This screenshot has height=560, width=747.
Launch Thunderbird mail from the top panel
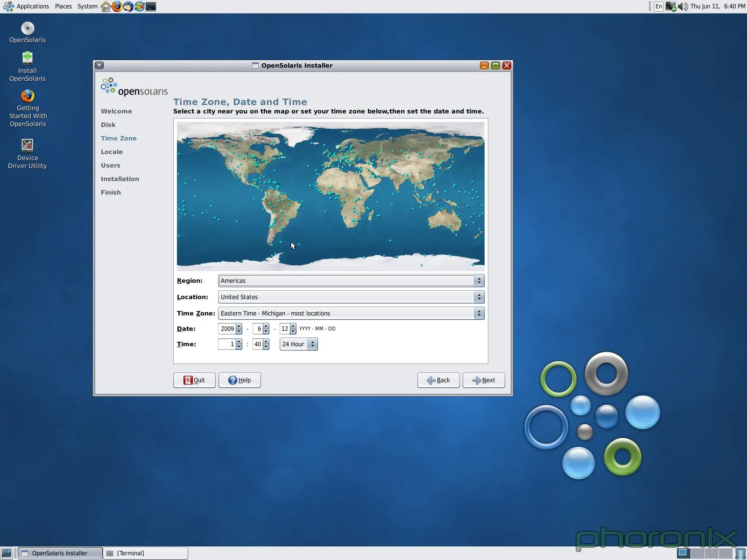[128, 7]
